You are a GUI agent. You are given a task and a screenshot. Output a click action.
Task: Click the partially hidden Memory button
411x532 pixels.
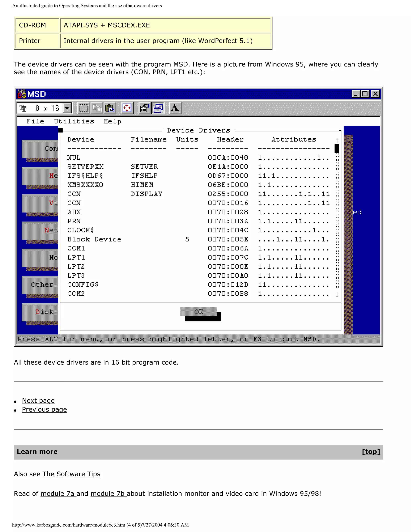click(40, 176)
